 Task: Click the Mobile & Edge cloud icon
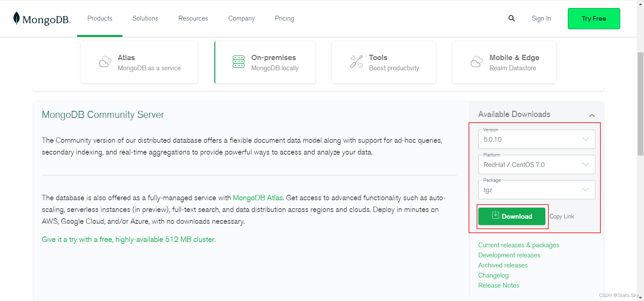click(x=476, y=62)
